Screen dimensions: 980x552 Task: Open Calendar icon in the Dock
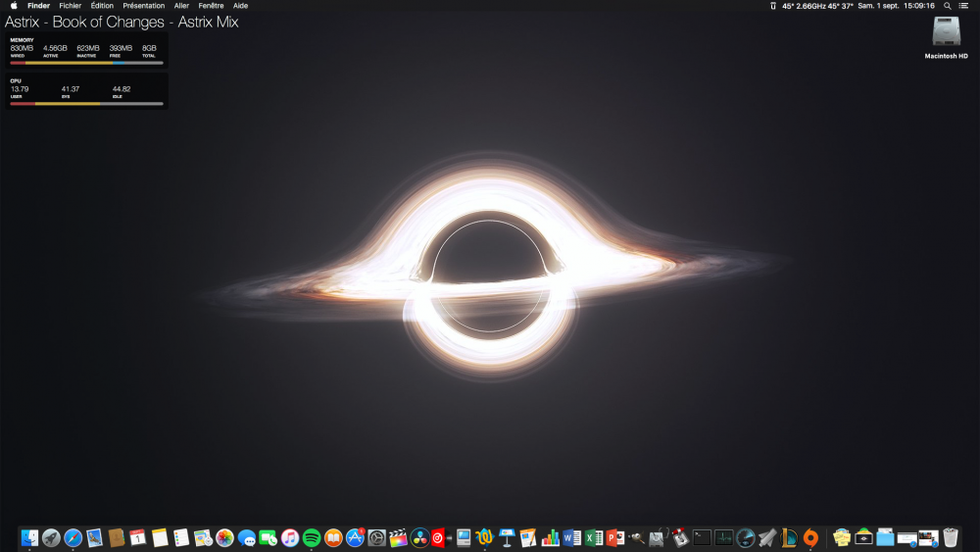[138, 537]
